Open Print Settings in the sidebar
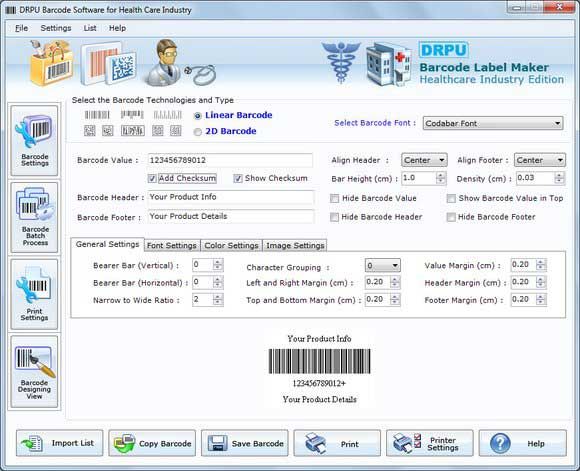 tap(34, 294)
